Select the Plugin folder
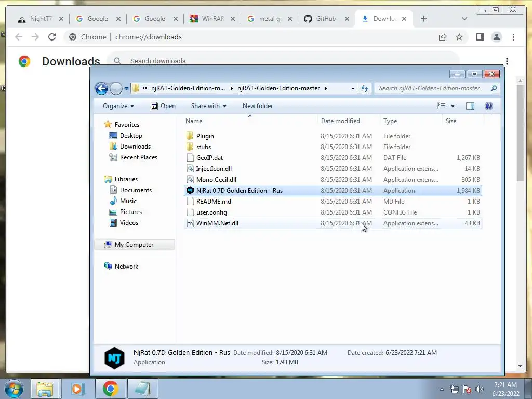The image size is (532, 399). (x=332, y=136)
